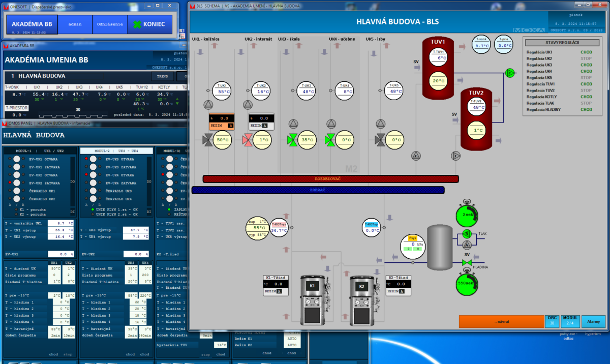Toggle the ČERPADLO UK4 switch

(93, 198)
